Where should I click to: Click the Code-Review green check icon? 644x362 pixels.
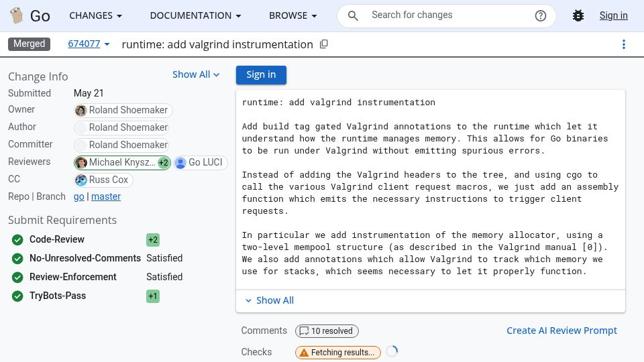pyautogui.click(x=17, y=240)
